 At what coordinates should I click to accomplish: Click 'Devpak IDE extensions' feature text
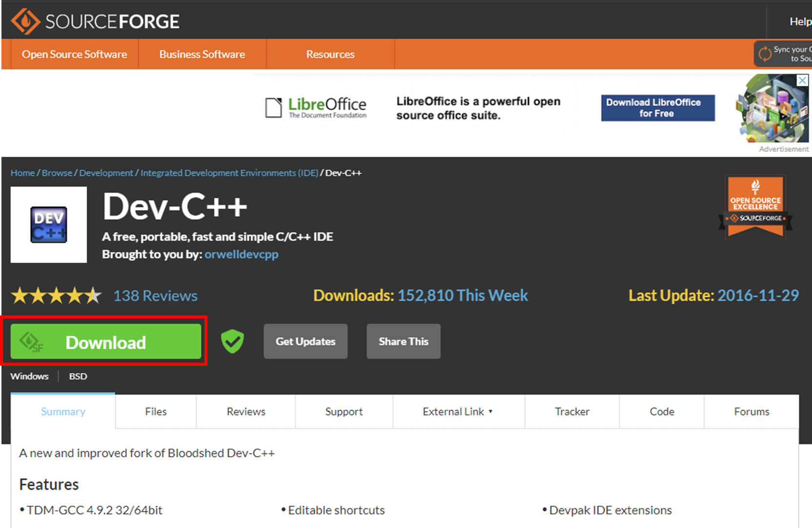(x=610, y=510)
